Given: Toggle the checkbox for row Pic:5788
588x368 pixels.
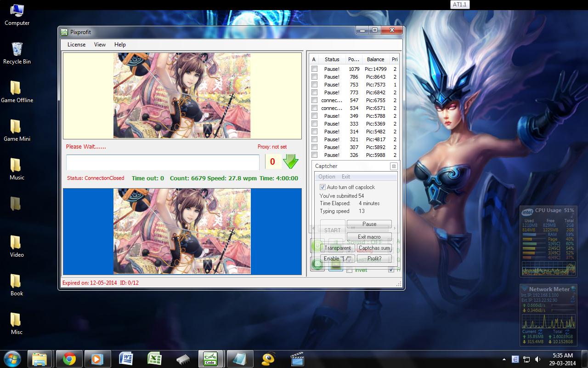Looking at the screenshot, I should coord(315,116).
